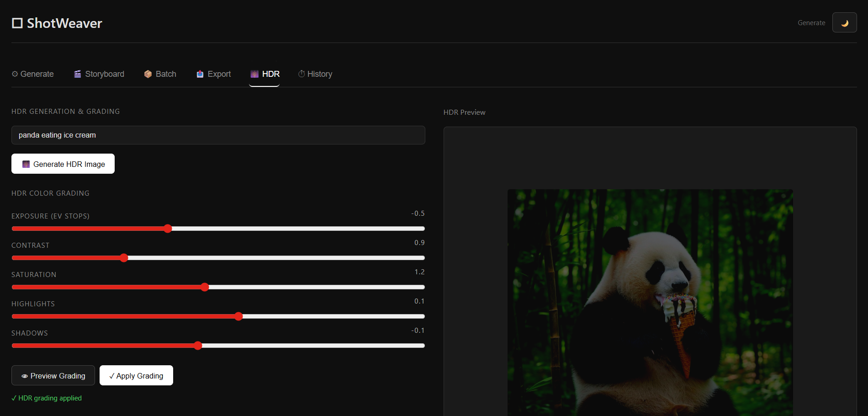Image resolution: width=868 pixels, height=416 pixels.
Task: Click the Generate link in the header
Action: [x=811, y=23]
